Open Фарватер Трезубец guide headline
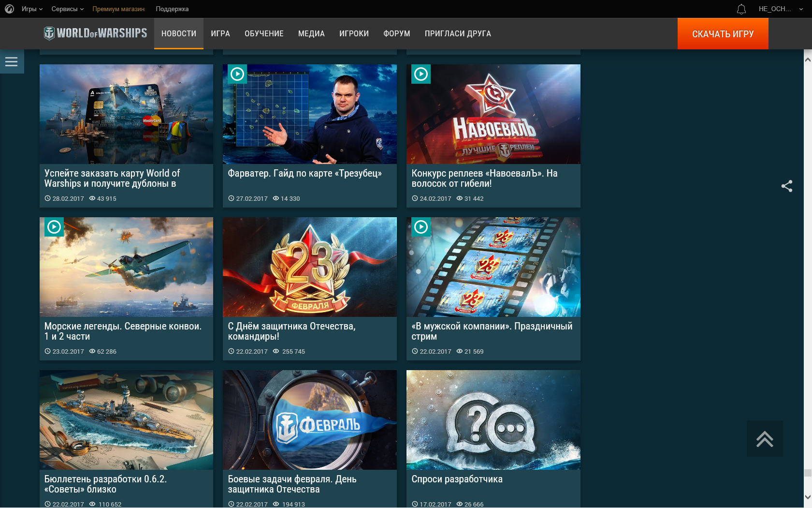Viewport: 812px width, 508px height. [x=304, y=173]
